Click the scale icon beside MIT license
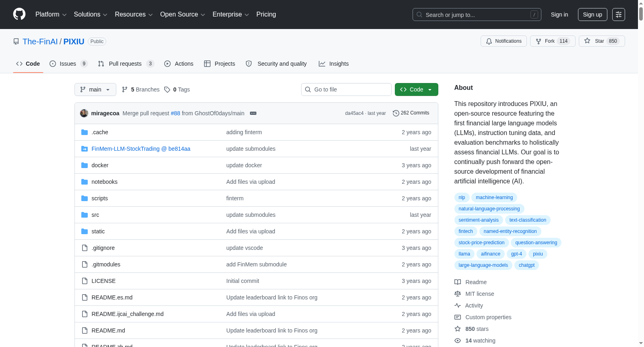 pos(458,294)
